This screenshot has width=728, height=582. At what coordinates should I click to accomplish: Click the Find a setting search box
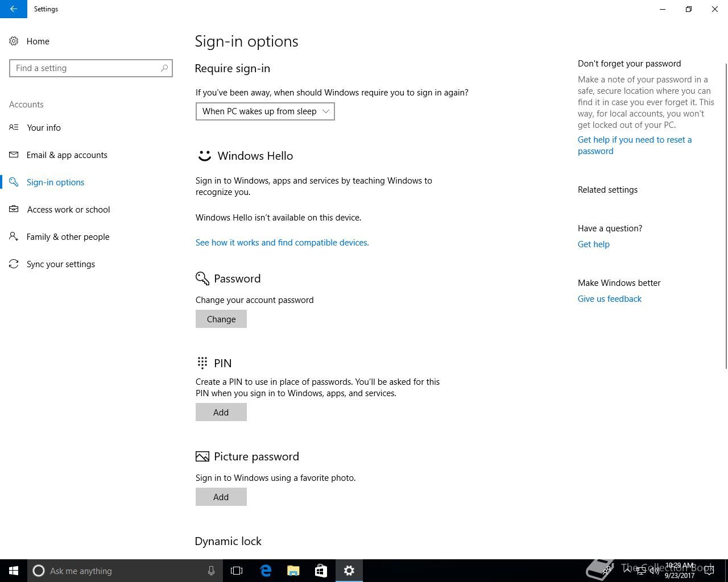[91, 68]
